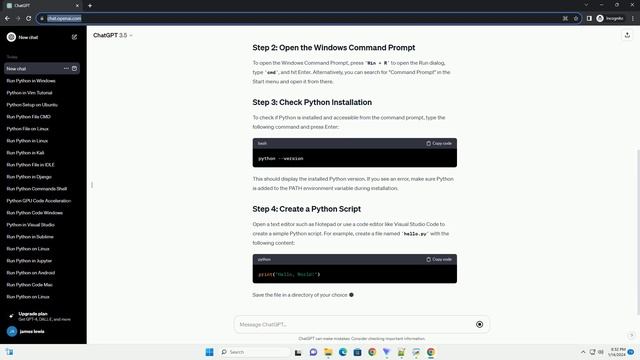Stop generating with the round stop button

480,324
